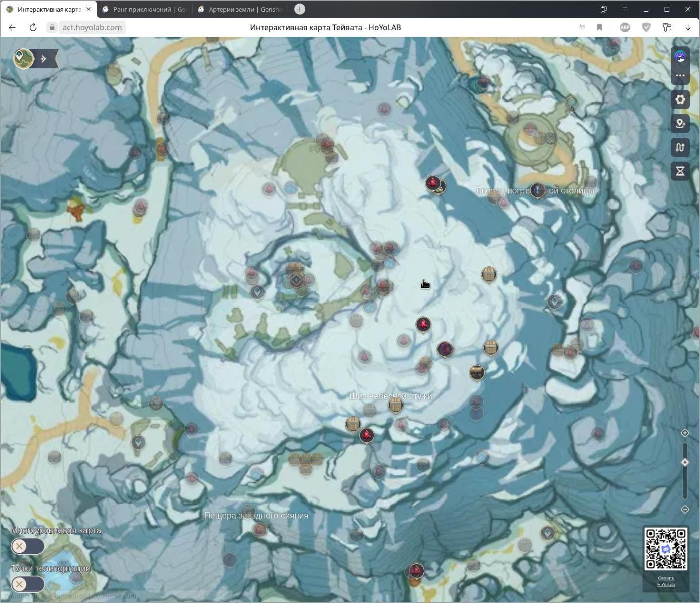The width and height of the screenshot is (700, 603).
Task: Open the Teyvat map selector icon
Action: (23, 58)
